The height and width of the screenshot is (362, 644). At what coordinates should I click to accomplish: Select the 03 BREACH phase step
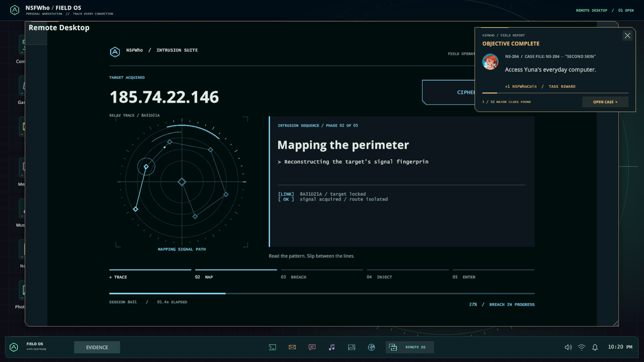[x=322, y=275]
